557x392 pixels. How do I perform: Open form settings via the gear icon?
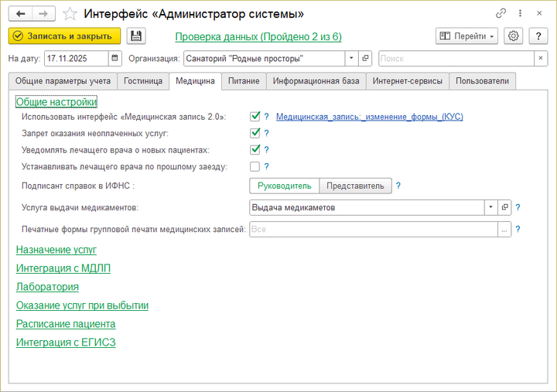(513, 36)
